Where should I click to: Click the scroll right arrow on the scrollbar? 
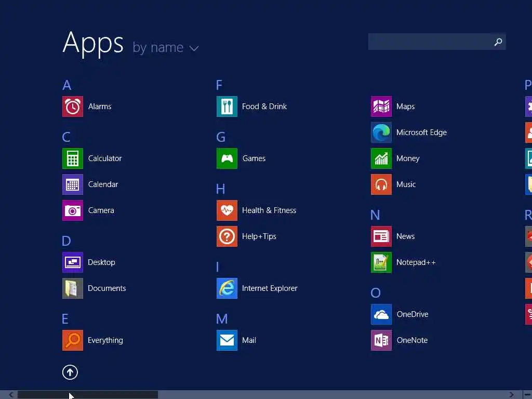512,395
